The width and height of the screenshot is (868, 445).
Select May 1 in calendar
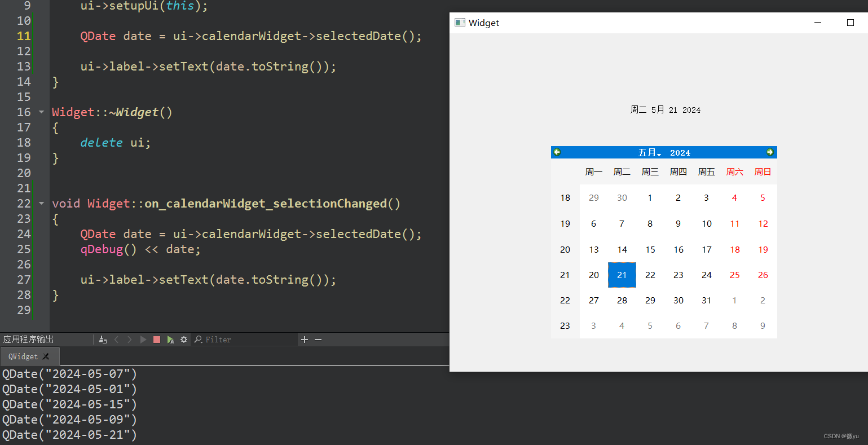pyautogui.click(x=650, y=198)
